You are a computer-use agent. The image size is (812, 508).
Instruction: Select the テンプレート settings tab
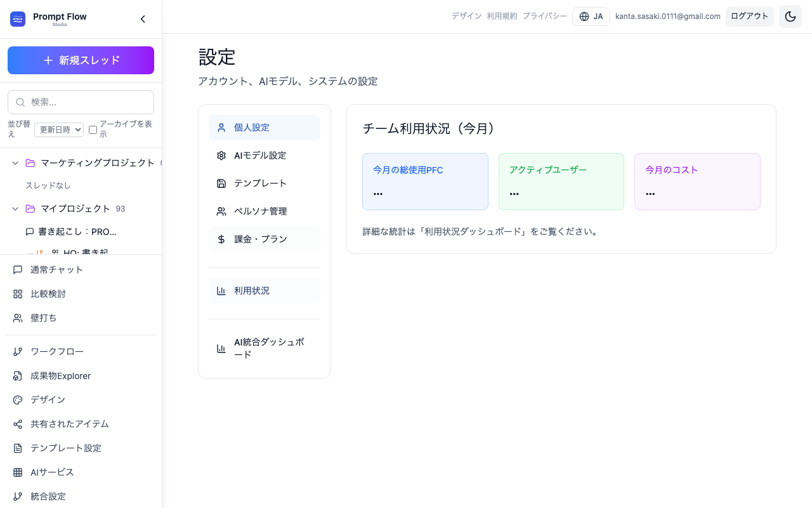[x=265, y=184]
